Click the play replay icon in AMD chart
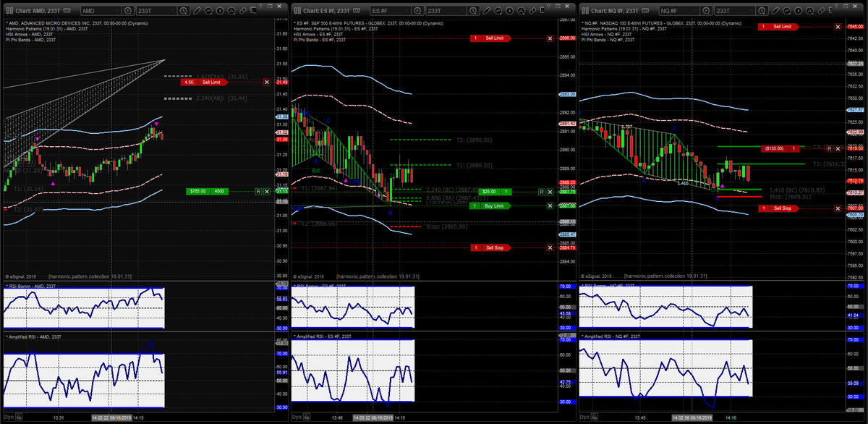Viewport: 868px width, 424px height. (220, 11)
